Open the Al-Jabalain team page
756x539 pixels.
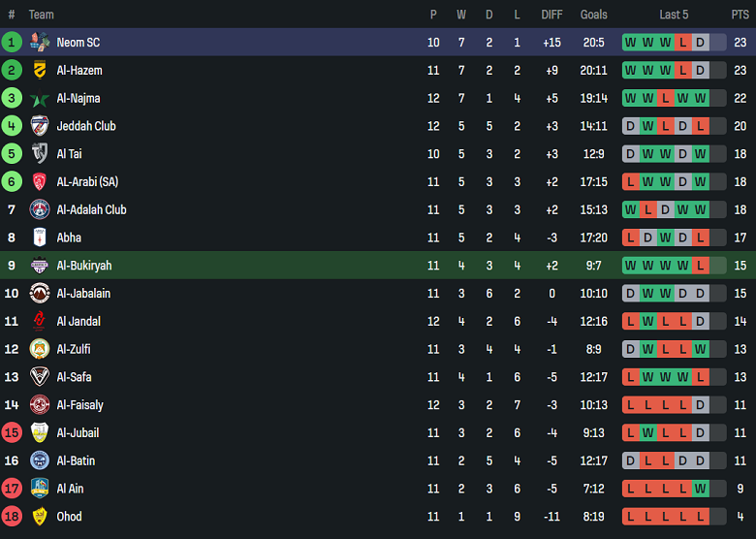[83, 294]
